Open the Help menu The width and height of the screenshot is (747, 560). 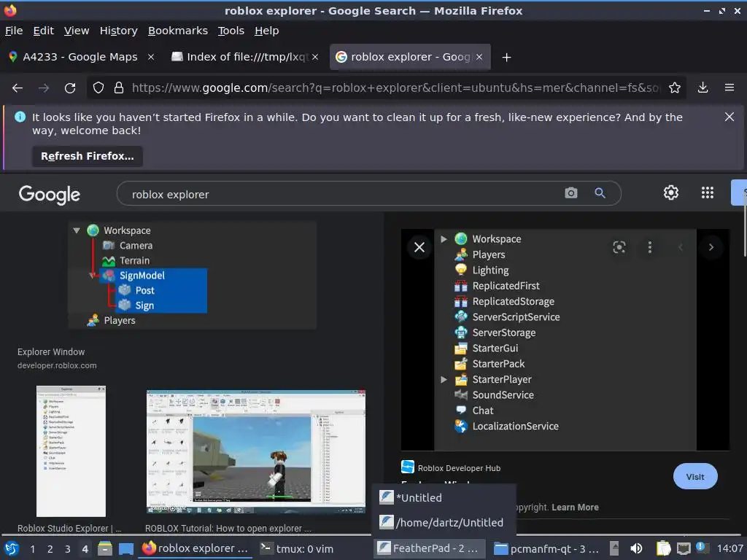pyautogui.click(x=266, y=31)
